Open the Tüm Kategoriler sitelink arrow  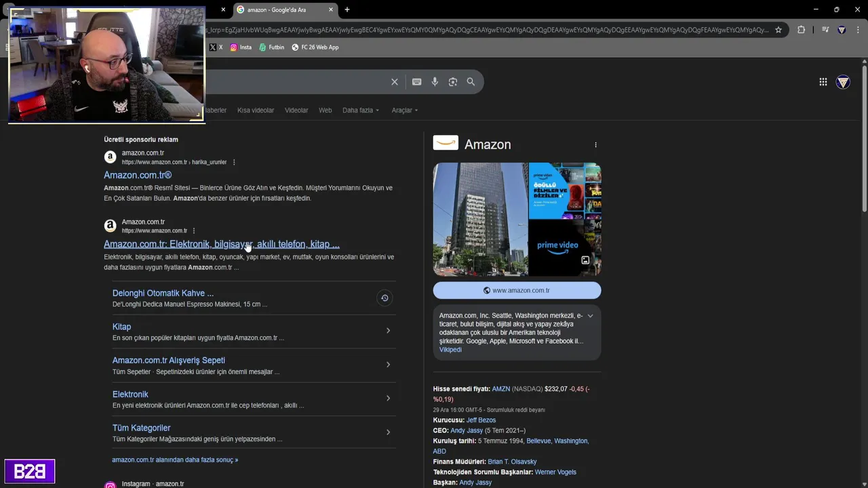click(388, 432)
